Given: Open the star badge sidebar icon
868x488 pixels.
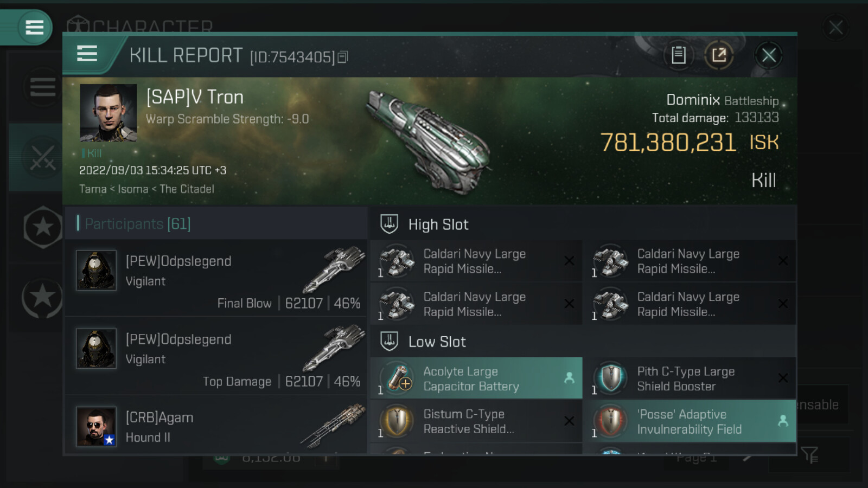Looking at the screenshot, I should pos(42,227).
